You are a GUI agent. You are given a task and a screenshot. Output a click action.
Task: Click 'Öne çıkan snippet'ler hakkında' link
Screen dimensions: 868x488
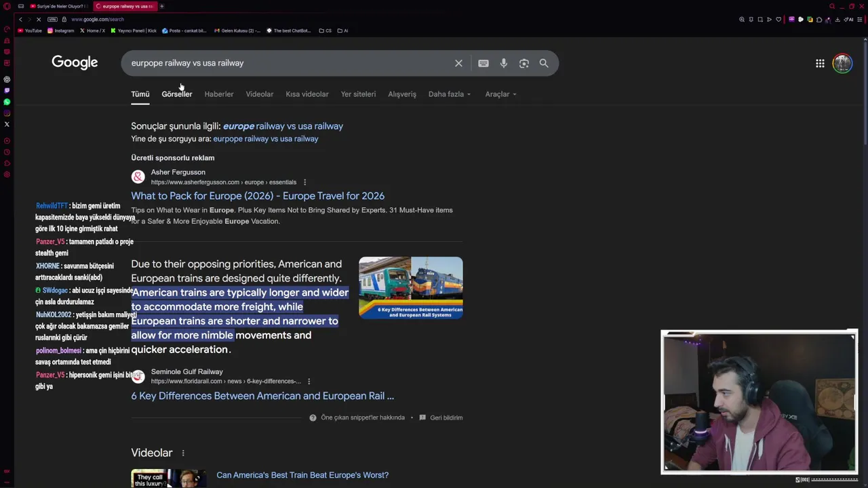pos(363,418)
